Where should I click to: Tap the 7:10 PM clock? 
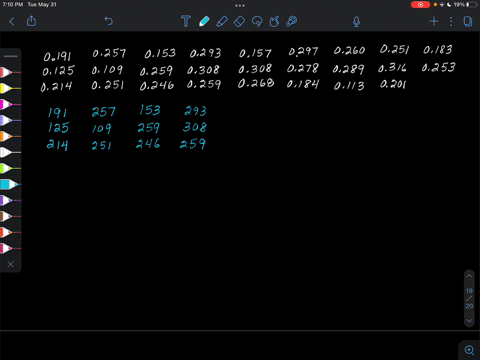pyautogui.click(x=13, y=5)
